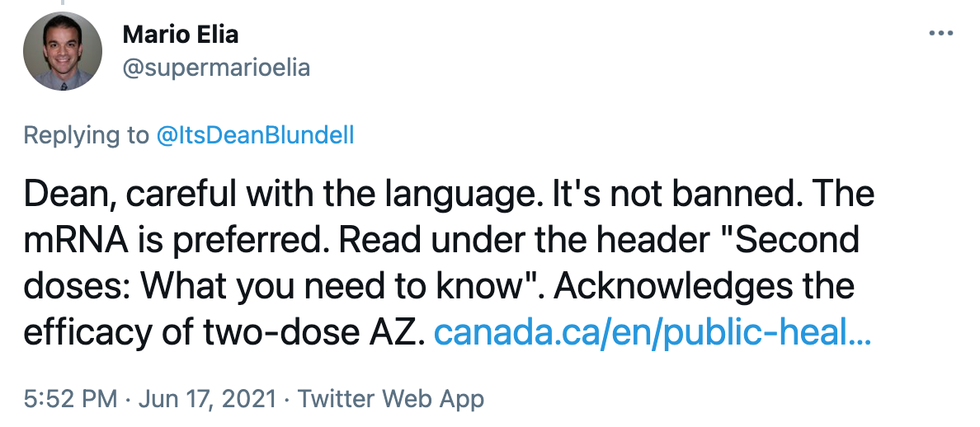Select the word 'mRNA' in the tweet
Screen dimensions: 980x427
pos(76,241)
